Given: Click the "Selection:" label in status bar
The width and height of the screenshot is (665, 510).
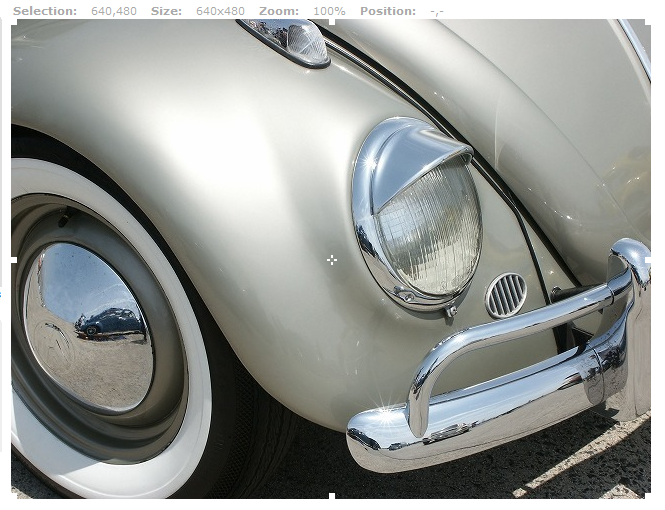Looking at the screenshot, I should pos(45,11).
